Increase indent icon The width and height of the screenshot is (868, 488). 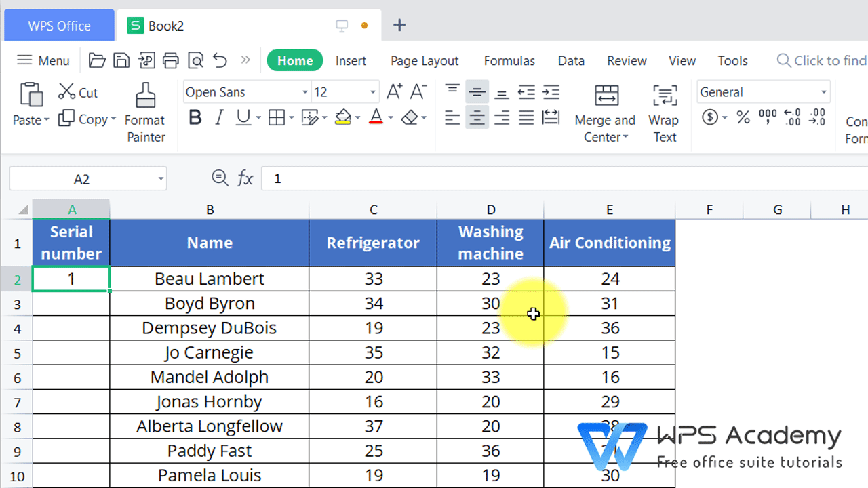[x=551, y=91]
